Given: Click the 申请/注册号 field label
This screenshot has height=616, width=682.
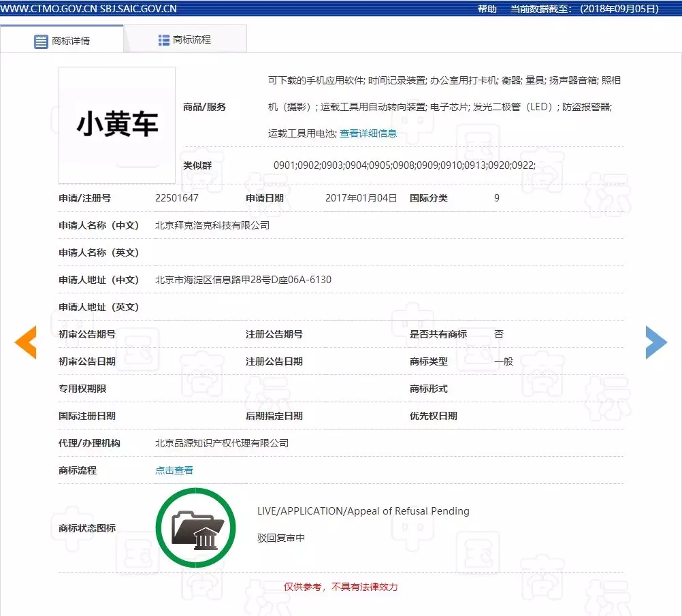Looking at the screenshot, I should [85, 198].
